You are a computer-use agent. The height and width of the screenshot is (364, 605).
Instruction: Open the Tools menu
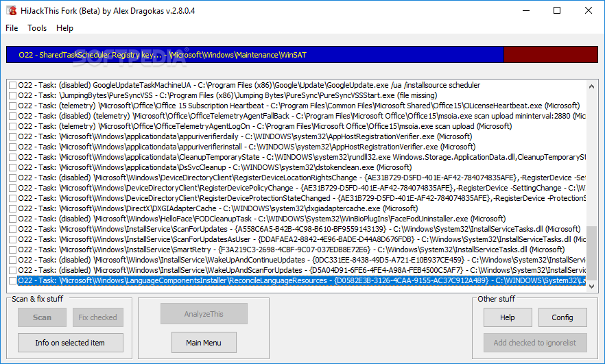[x=37, y=28]
